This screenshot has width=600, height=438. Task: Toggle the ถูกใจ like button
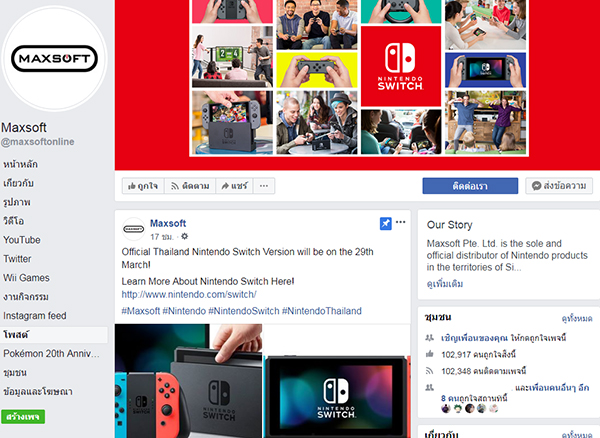click(x=143, y=186)
